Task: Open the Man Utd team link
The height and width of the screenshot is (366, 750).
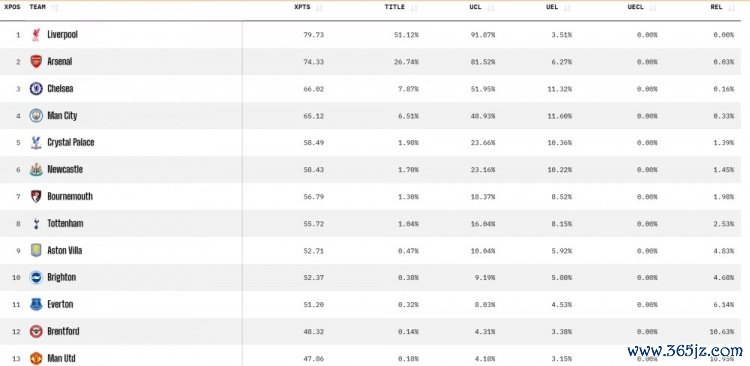Action: click(61, 358)
